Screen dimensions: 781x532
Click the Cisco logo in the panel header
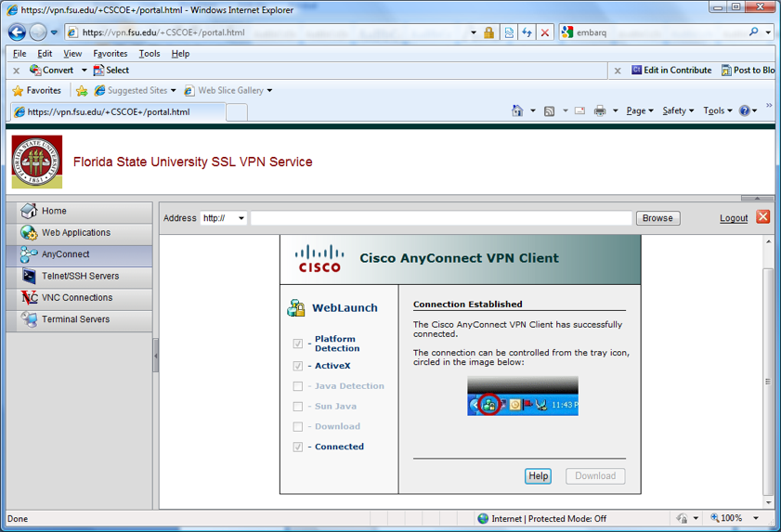pyautogui.click(x=319, y=258)
